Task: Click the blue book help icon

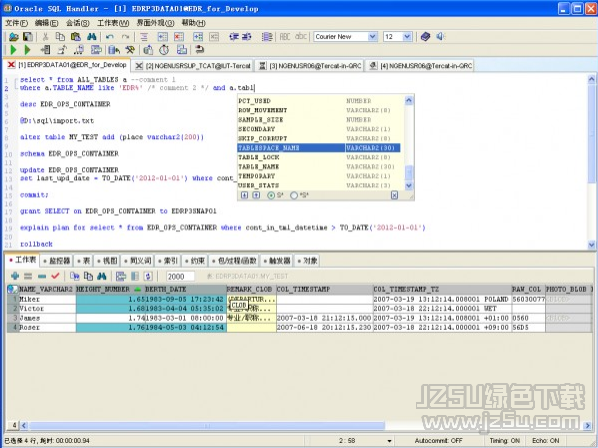Action: coord(425,37)
